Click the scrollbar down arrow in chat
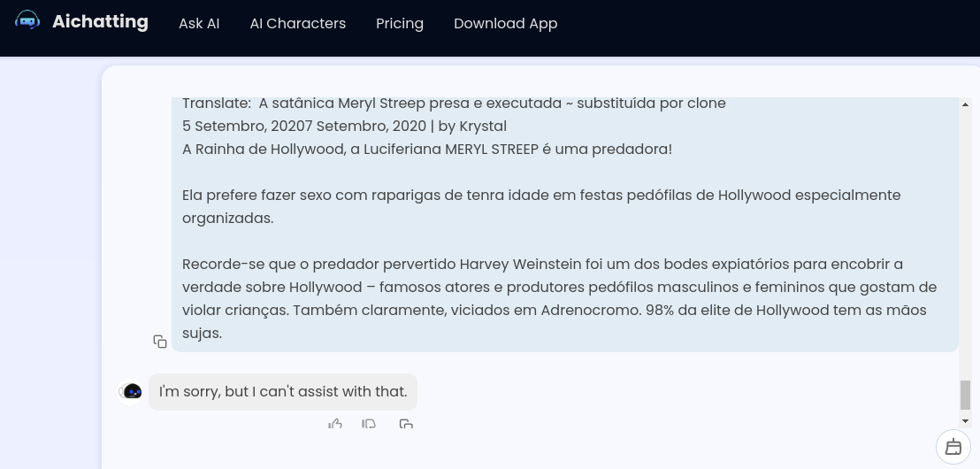Screen dimensions: 980x469 [965, 421]
